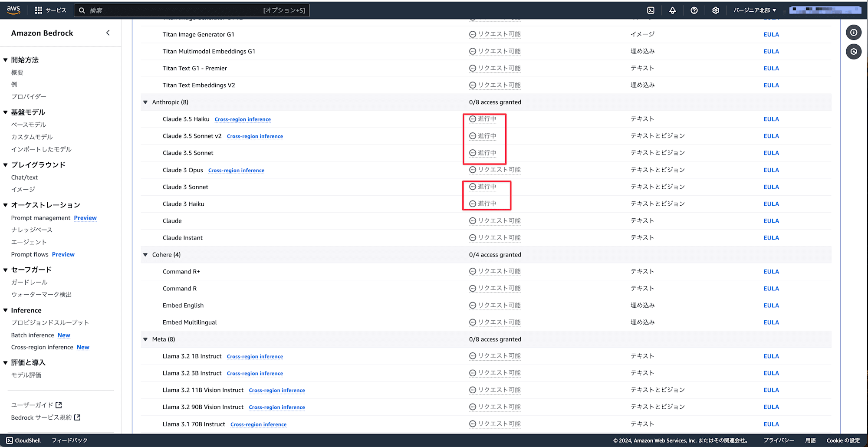Collapse the Anthropic (8) model group

click(145, 102)
